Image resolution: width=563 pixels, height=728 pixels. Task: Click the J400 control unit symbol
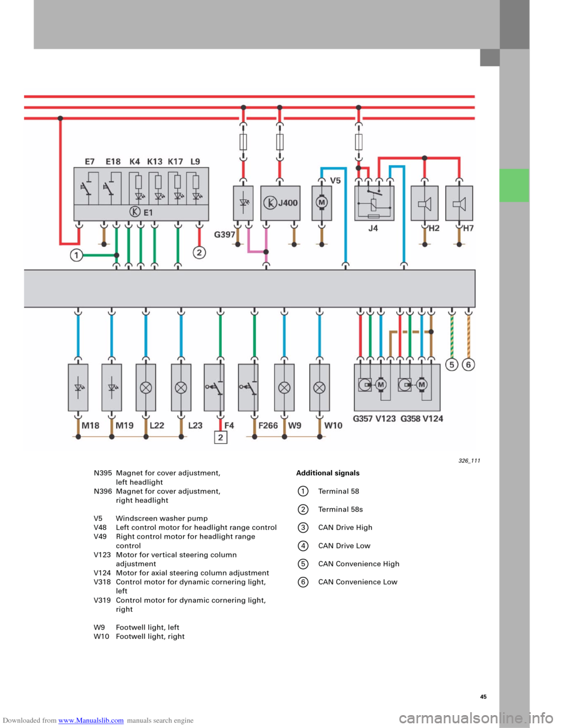280,203
